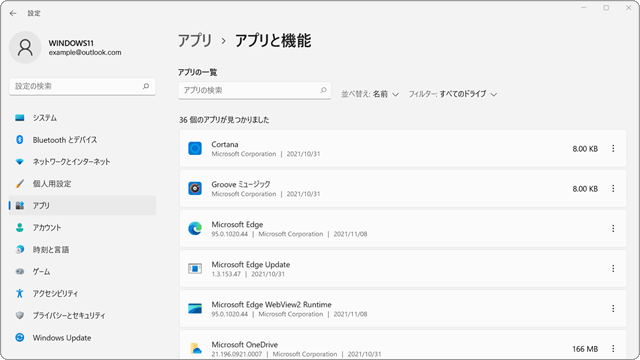The image size is (640, 360).
Task: Open Windows Update in the sidebar
Action: pyautogui.click(x=82, y=338)
